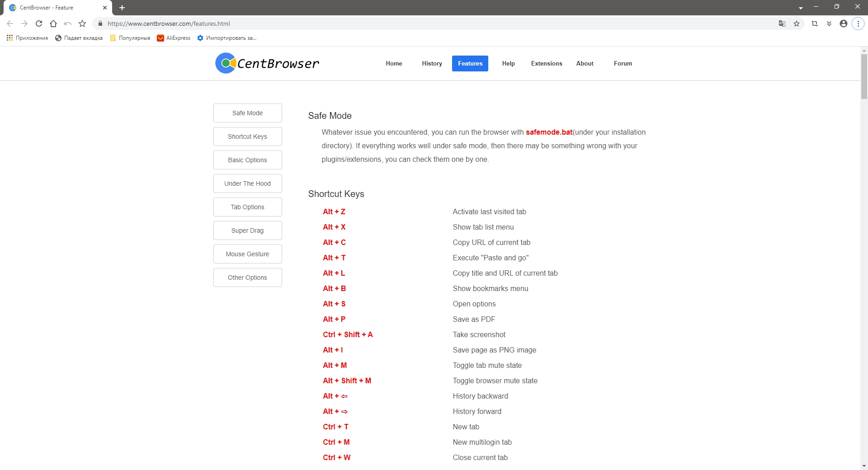The height and width of the screenshot is (470, 868).
Task: Jump to Super Drag section button
Action: pos(247,230)
